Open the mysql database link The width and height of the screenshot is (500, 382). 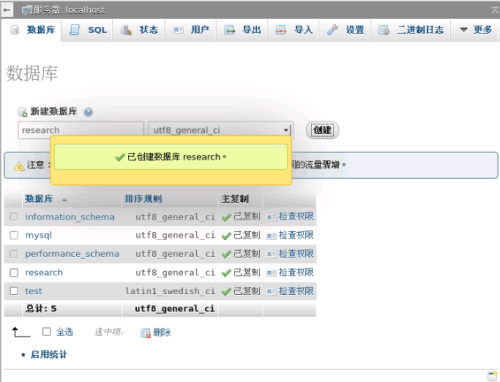(x=38, y=235)
